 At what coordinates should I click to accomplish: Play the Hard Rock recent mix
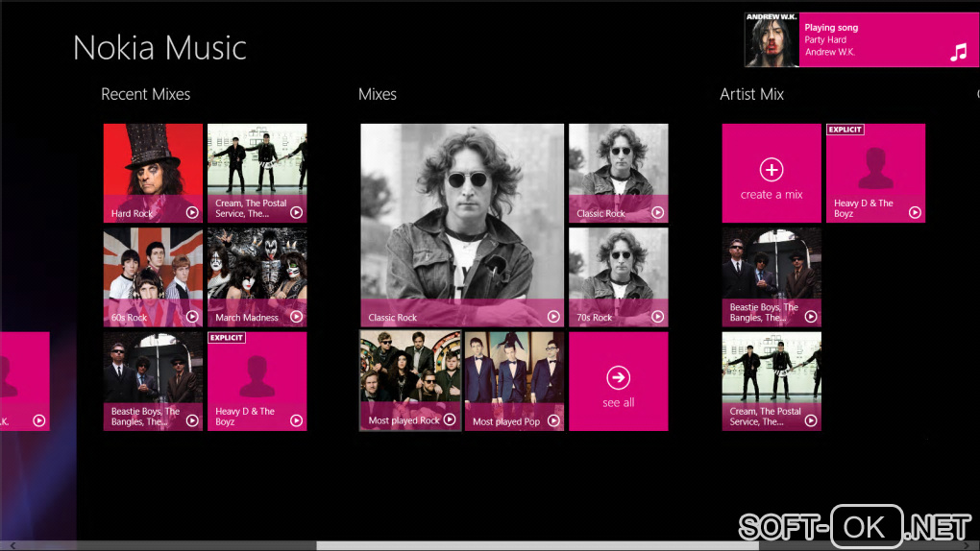pos(192,212)
